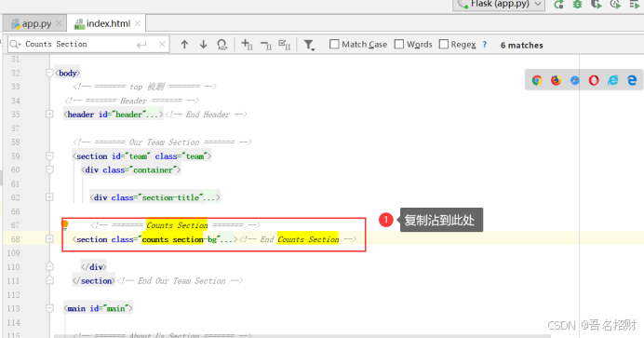Run with coverage icon
The width and height of the screenshot is (644, 338).
point(597,5)
